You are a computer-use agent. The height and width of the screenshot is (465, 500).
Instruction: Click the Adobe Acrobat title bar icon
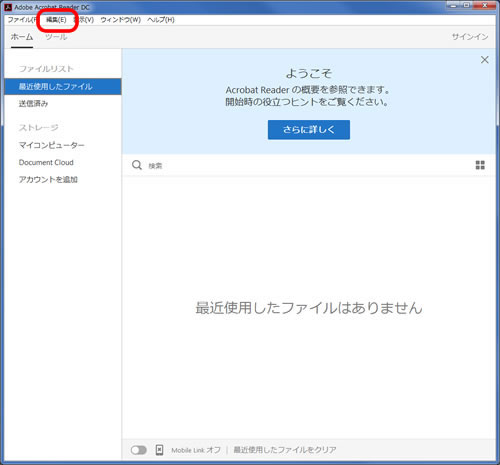[x=8, y=7]
